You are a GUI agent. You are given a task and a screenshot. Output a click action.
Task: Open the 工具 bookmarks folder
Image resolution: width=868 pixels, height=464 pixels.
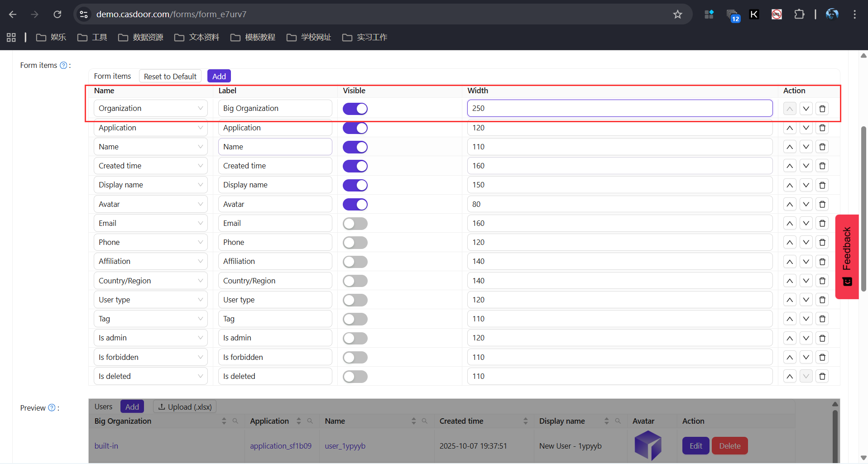pyautogui.click(x=92, y=37)
